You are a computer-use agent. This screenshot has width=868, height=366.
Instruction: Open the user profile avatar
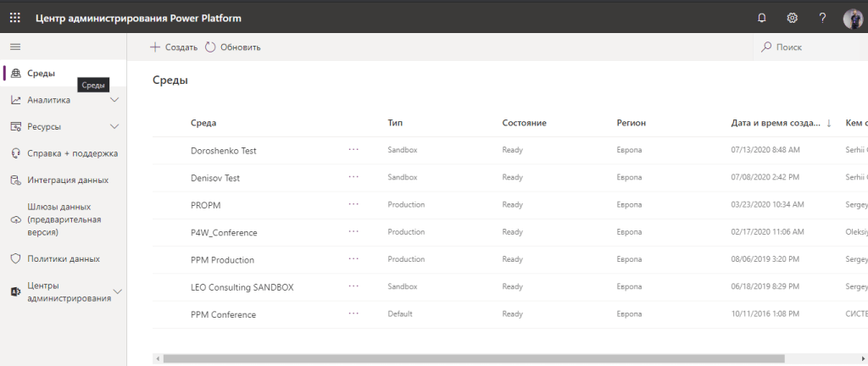(x=852, y=18)
